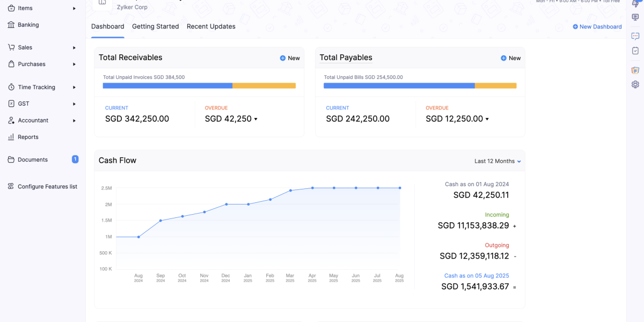Open the payables overdue SGD 12,250.00 dropdown
Screen dimensions: 644x322
[x=487, y=119]
